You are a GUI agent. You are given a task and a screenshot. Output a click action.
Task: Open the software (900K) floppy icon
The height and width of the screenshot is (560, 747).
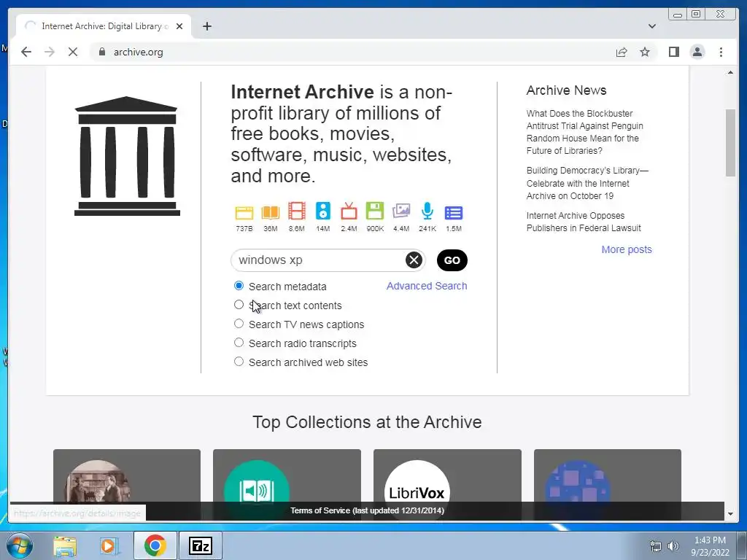click(x=375, y=211)
